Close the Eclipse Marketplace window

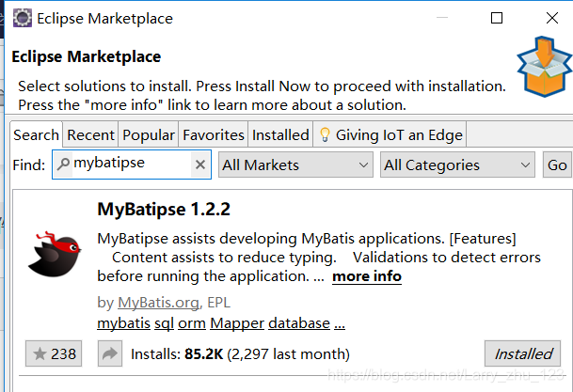552,18
